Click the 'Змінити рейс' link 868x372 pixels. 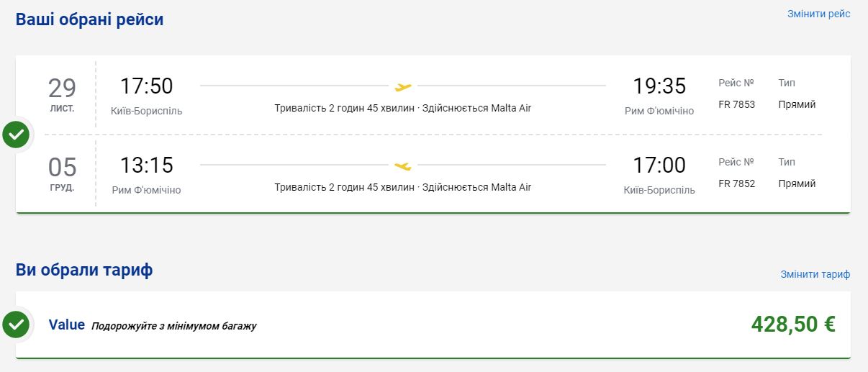coord(818,14)
